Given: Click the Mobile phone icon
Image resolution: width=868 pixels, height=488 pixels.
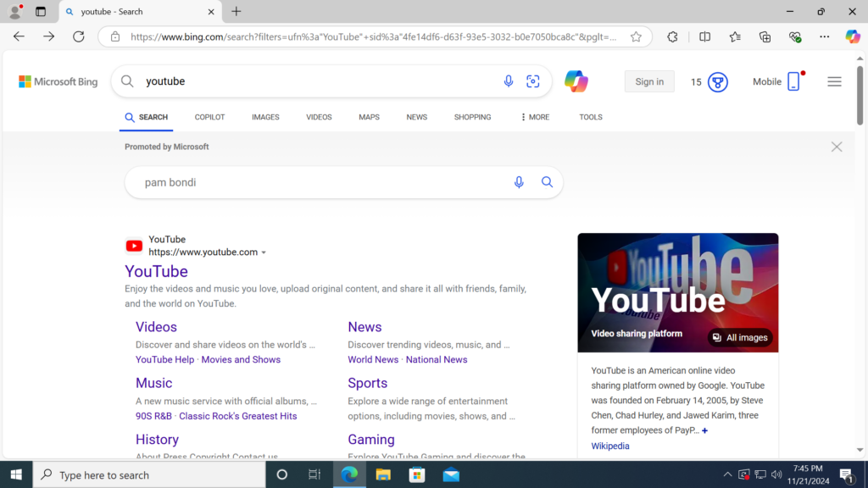Looking at the screenshot, I should [x=793, y=82].
